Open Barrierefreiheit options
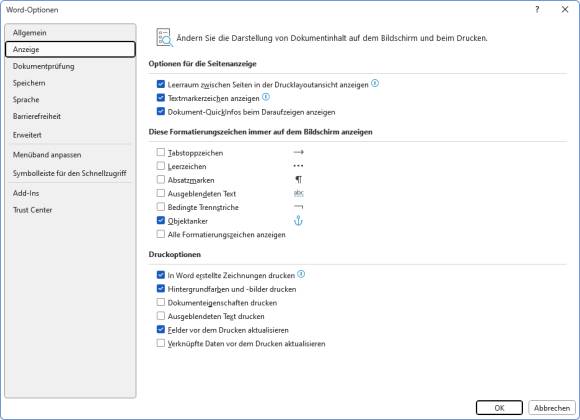This screenshot has height=420, width=580. click(70, 116)
